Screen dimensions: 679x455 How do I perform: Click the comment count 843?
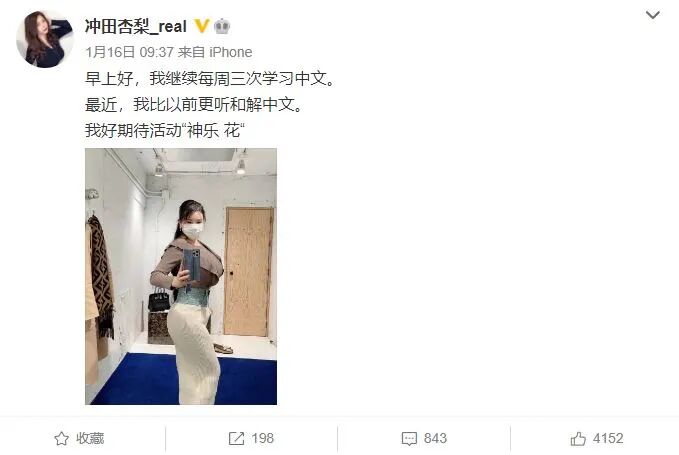coord(435,439)
